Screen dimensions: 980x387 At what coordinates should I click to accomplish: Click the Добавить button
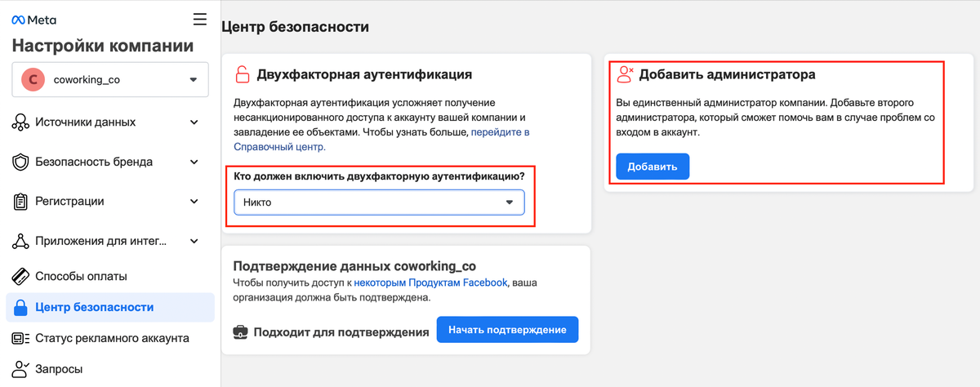653,167
